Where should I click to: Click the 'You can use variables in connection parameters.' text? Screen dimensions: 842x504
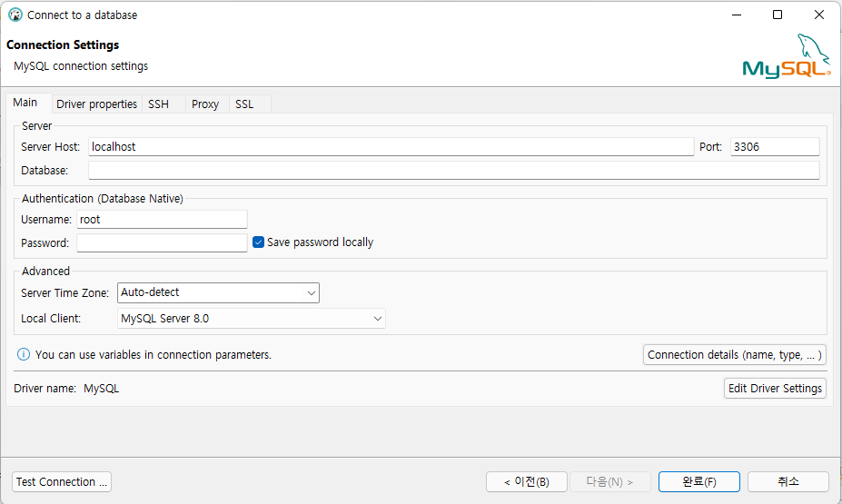(153, 355)
